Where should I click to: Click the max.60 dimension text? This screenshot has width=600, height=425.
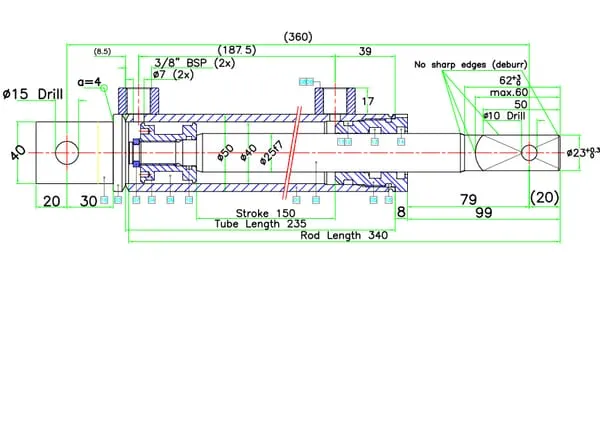(508, 92)
